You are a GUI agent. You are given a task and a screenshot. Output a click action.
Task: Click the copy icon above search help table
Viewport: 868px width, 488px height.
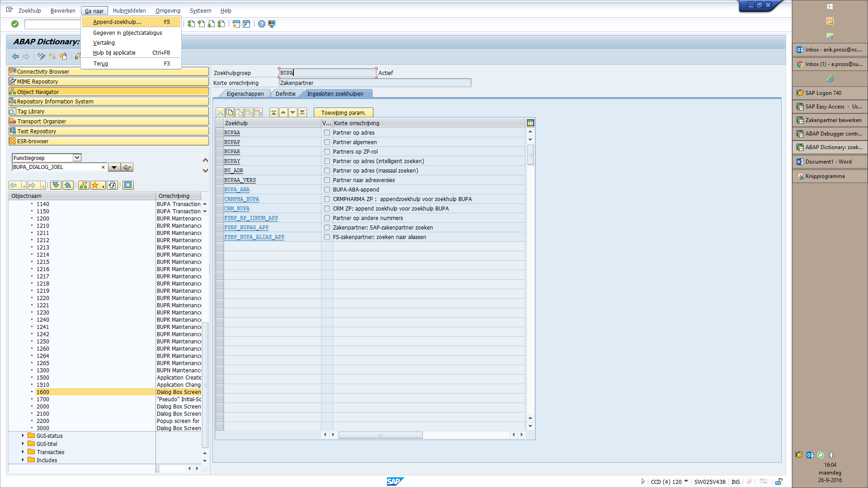(x=230, y=113)
